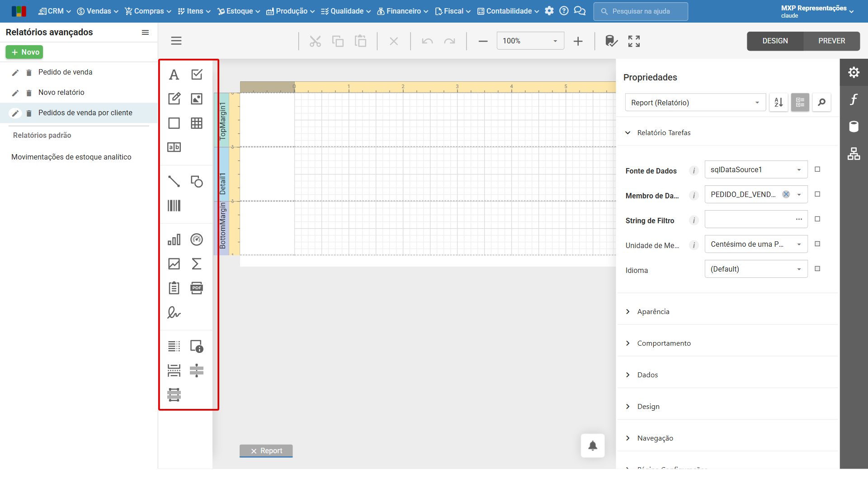Select the Gauge tool
Screen dimensions: 868x488
pos(197,239)
